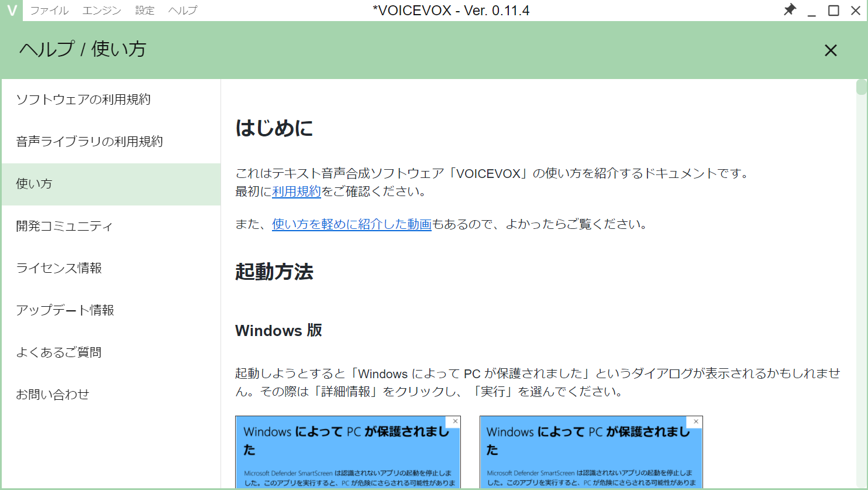Open お問い合わせ page
The height and width of the screenshot is (490, 868).
[x=111, y=395]
